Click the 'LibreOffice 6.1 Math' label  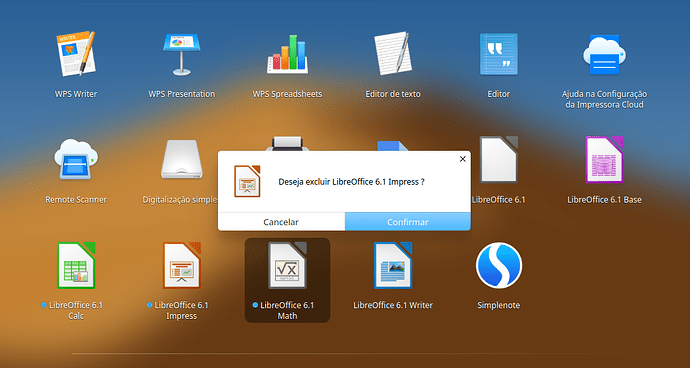click(287, 311)
